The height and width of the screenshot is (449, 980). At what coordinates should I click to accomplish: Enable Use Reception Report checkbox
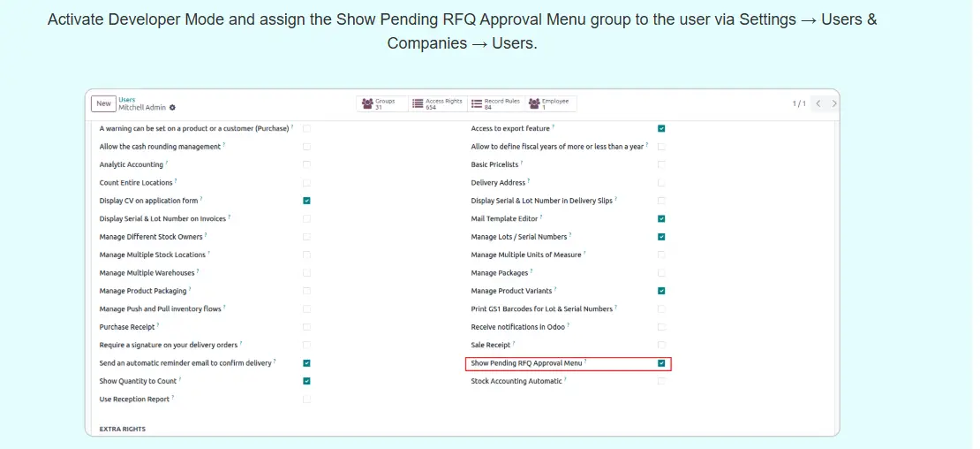(x=306, y=400)
